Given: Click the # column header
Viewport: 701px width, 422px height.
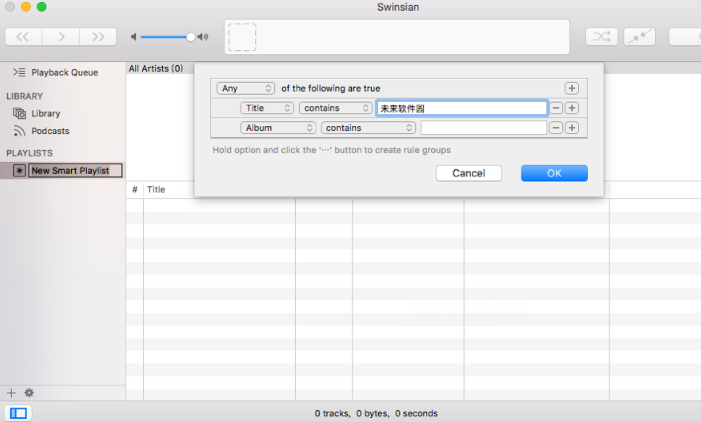Looking at the screenshot, I should coord(135,190).
